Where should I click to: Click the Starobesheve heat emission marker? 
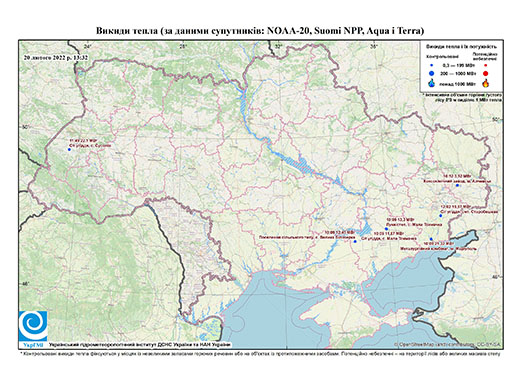pyautogui.click(x=440, y=216)
